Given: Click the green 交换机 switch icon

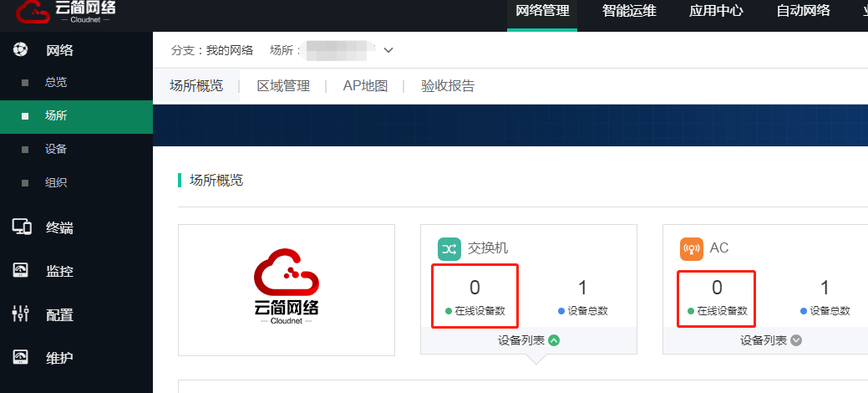Looking at the screenshot, I should [x=449, y=249].
